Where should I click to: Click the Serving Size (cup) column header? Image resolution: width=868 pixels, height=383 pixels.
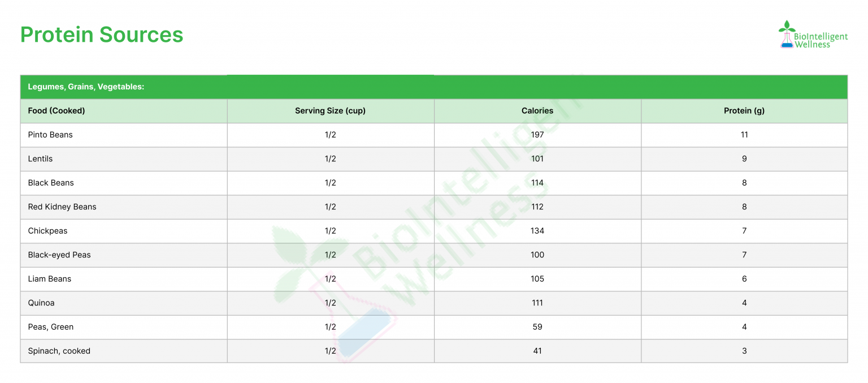[330, 111]
